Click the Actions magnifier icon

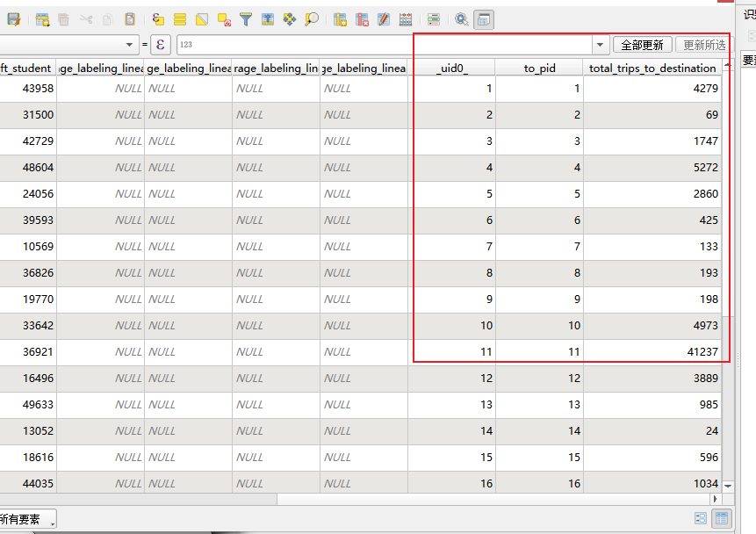point(461,19)
